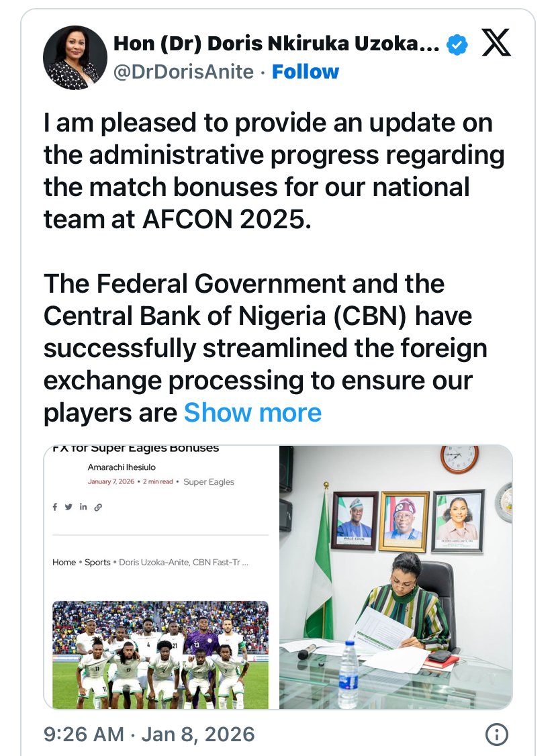Select Sports in the article breadcrumb

(97, 562)
